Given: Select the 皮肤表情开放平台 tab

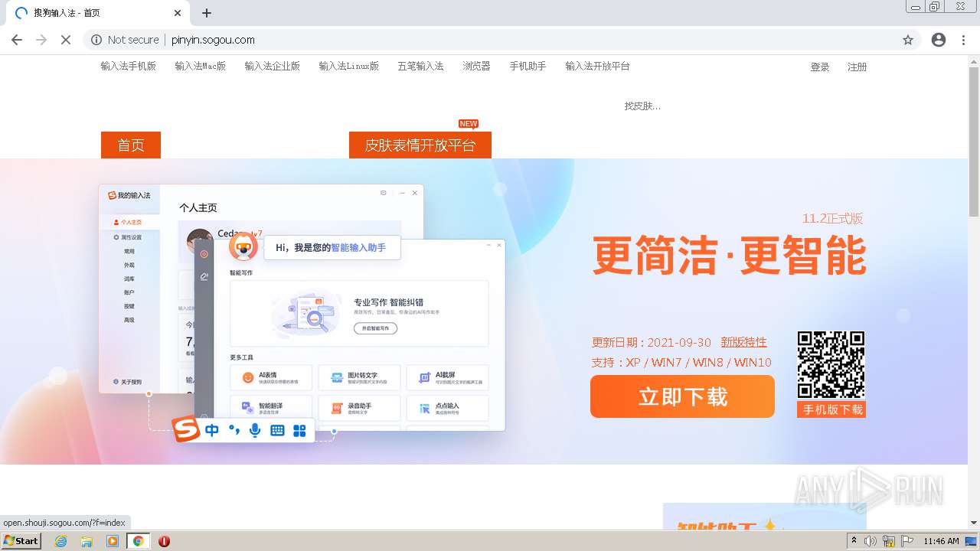Looking at the screenshot, I should coord(420,145).
